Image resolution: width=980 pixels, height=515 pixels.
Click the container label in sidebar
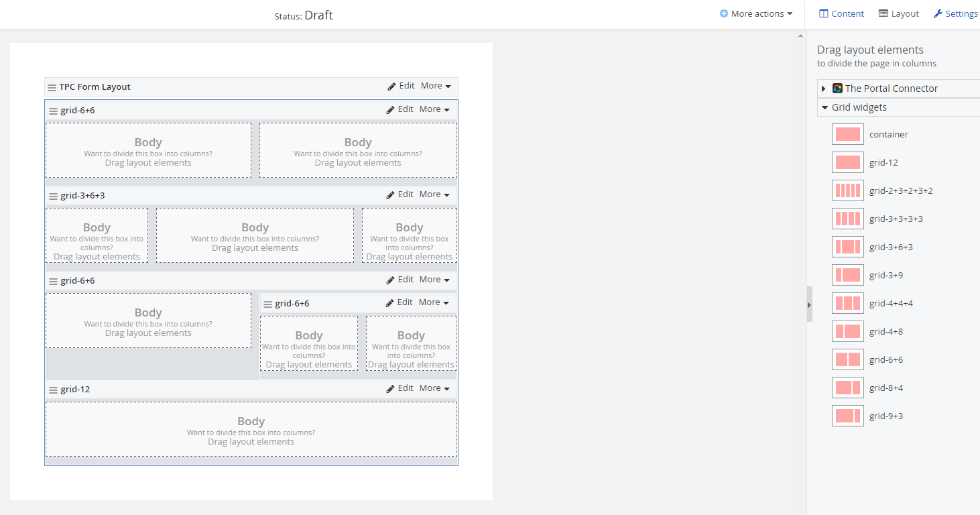pyautogui.click(x=889, y=134)
